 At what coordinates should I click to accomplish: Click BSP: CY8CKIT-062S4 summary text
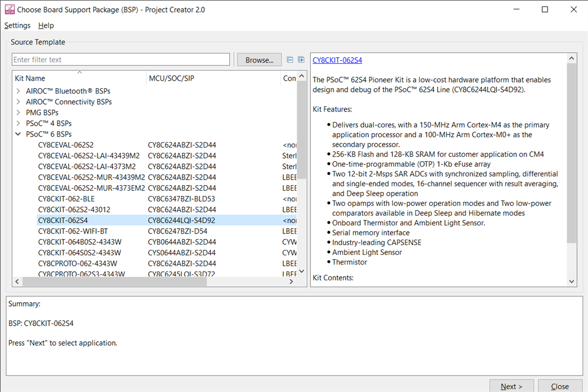click(x=41, y=323)
